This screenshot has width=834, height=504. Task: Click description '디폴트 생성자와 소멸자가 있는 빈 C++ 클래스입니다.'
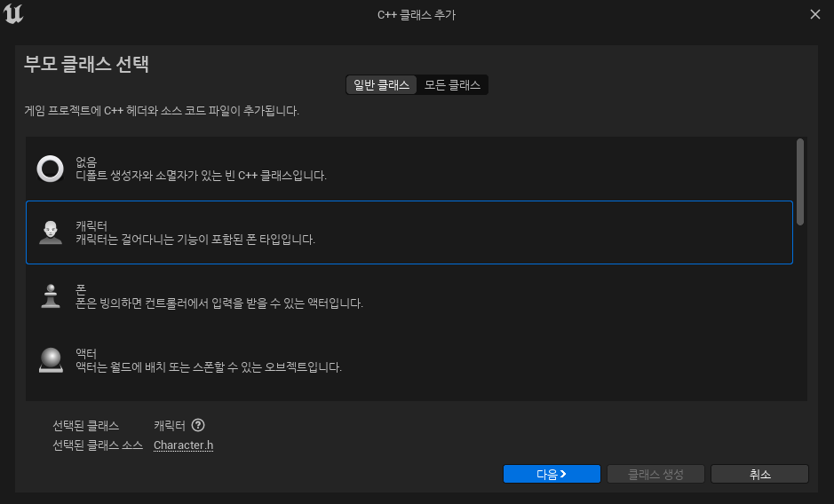(201, 176)
